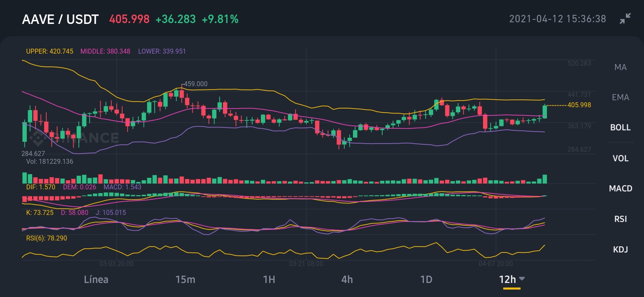Image resolution: width=644 pixels, height=297 pixels.
Task: Collapse the fullscreen chart with the arrows icon
Action: (625, 19)
